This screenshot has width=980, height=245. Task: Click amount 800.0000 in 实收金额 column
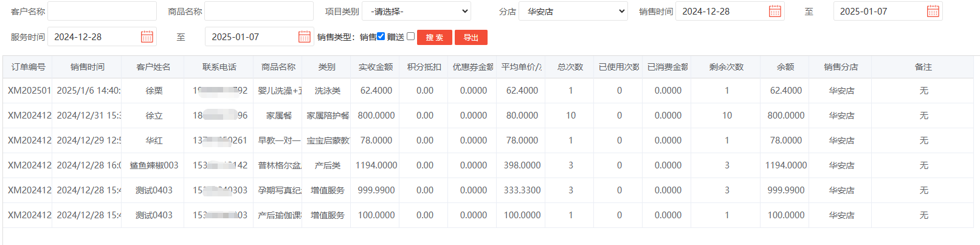click(x=376, y=116)
